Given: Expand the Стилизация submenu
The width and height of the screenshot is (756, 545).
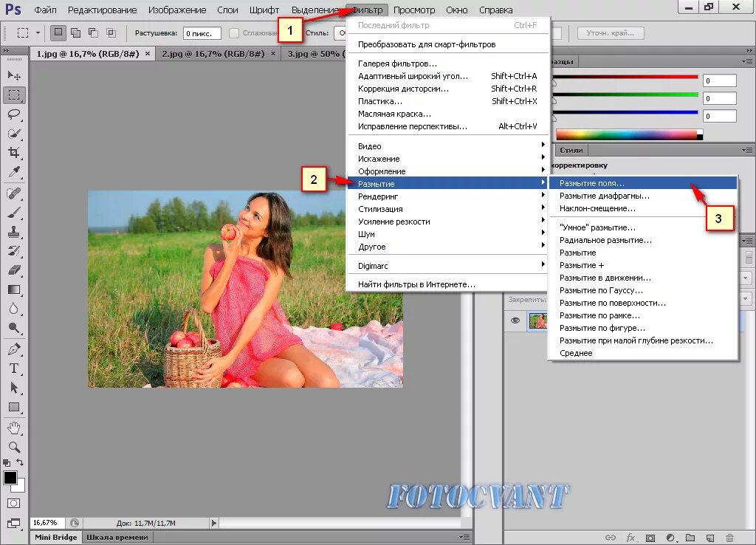Looking at the screenshot, I should [447, 209].
